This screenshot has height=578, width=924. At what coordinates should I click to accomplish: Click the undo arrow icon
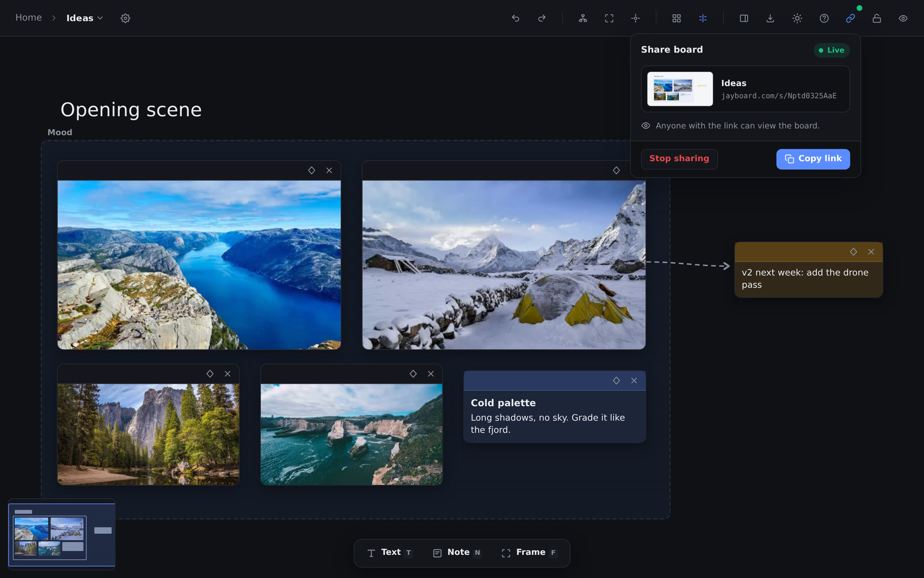click(516, 18)
